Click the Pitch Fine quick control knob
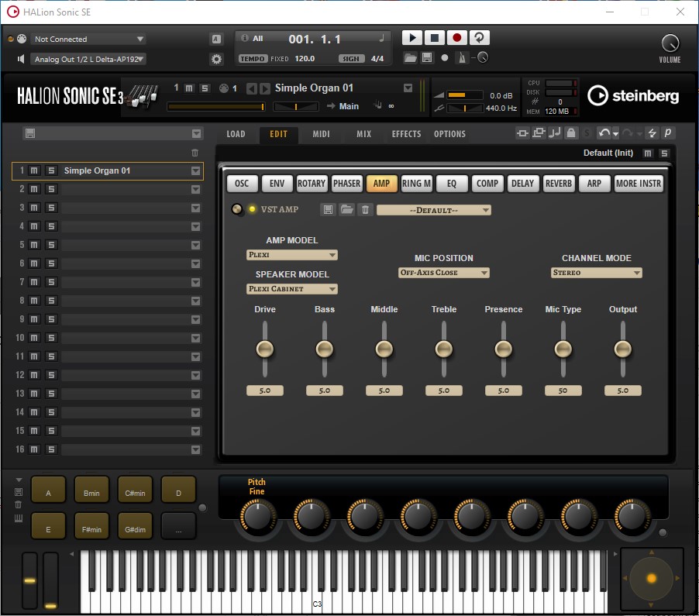Image resolution: width=699 pixels, height=616 pixels. coord(257,516)
